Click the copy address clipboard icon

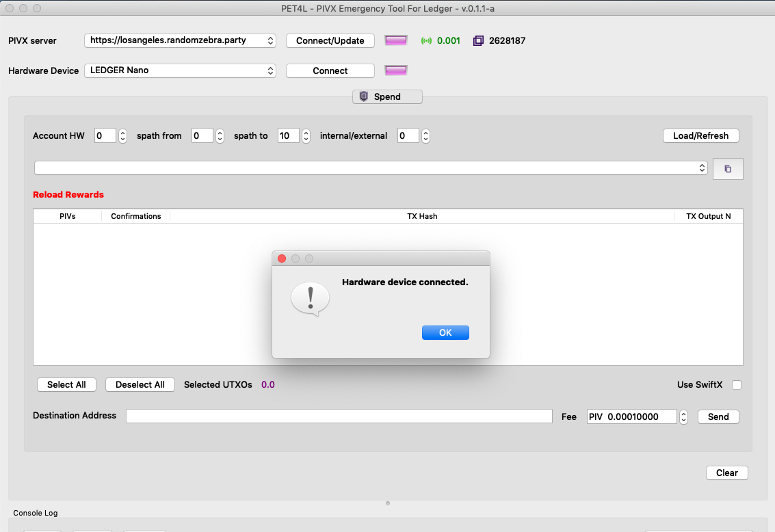tap(728, 169)
